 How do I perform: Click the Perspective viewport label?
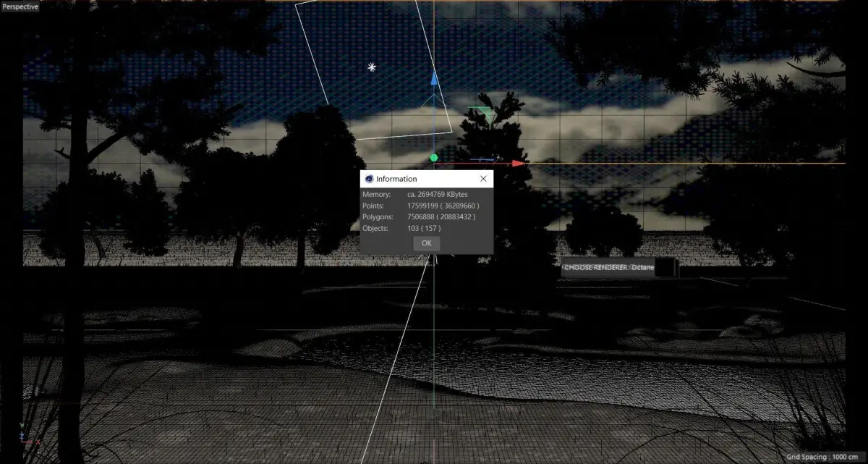pos(20,7)
